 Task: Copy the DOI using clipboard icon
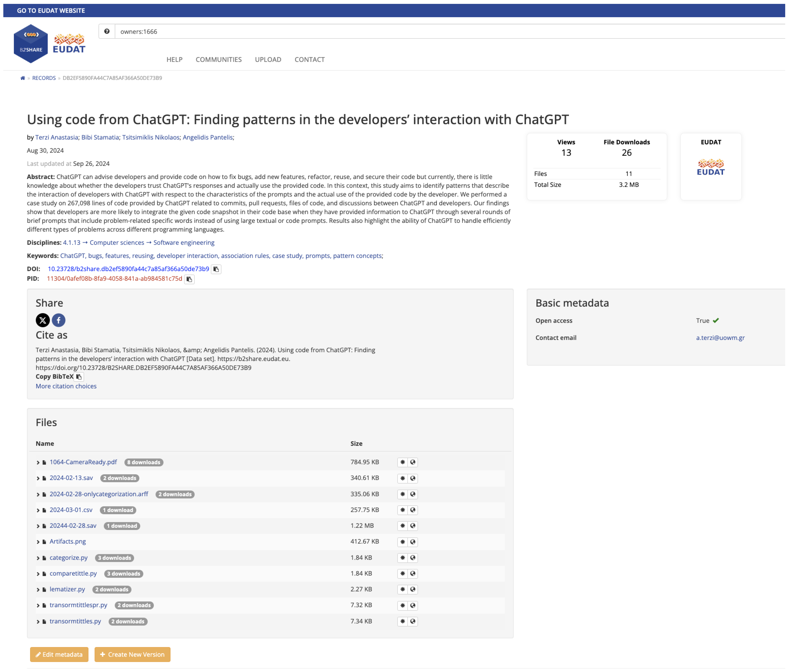216,269
